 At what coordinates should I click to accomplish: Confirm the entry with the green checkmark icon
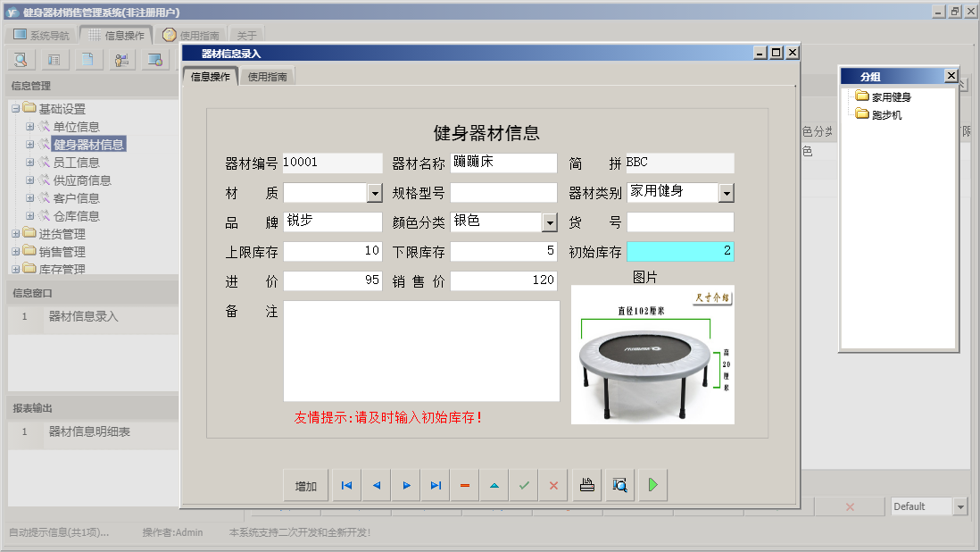coord(523,484)
